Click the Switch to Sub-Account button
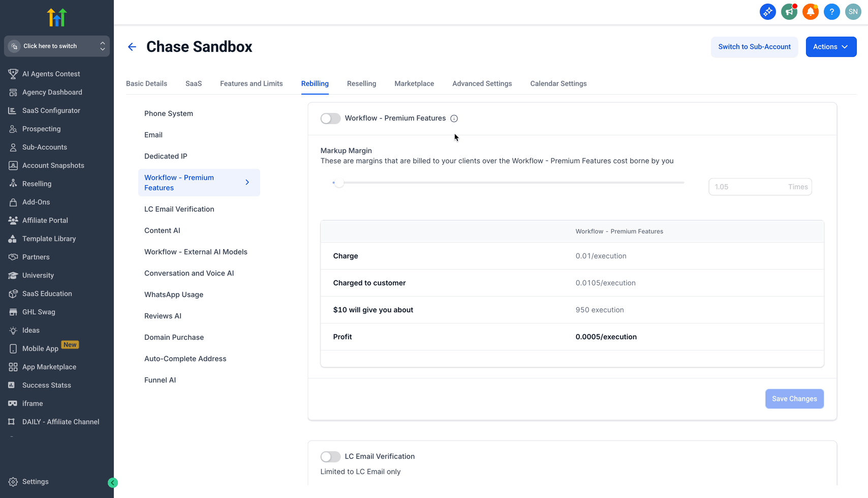 (754, 47)
